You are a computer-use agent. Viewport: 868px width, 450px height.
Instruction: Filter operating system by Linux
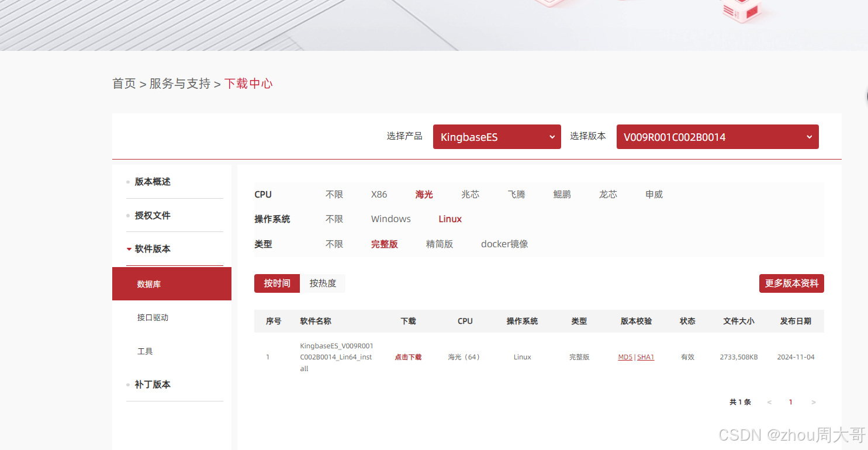click(x=450, y=219)
